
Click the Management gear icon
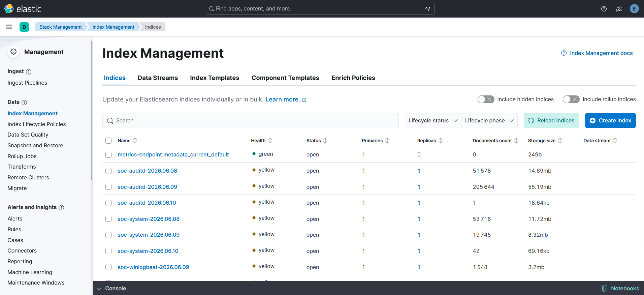click(13, 52)
